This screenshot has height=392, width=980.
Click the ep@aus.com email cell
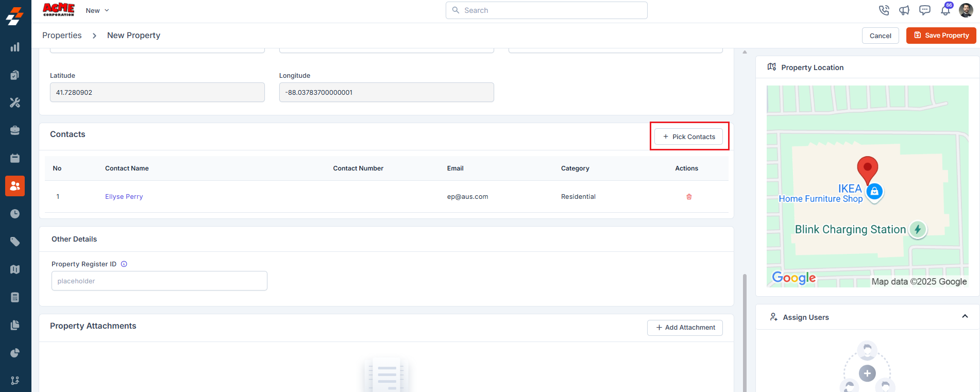click(467, 197)
